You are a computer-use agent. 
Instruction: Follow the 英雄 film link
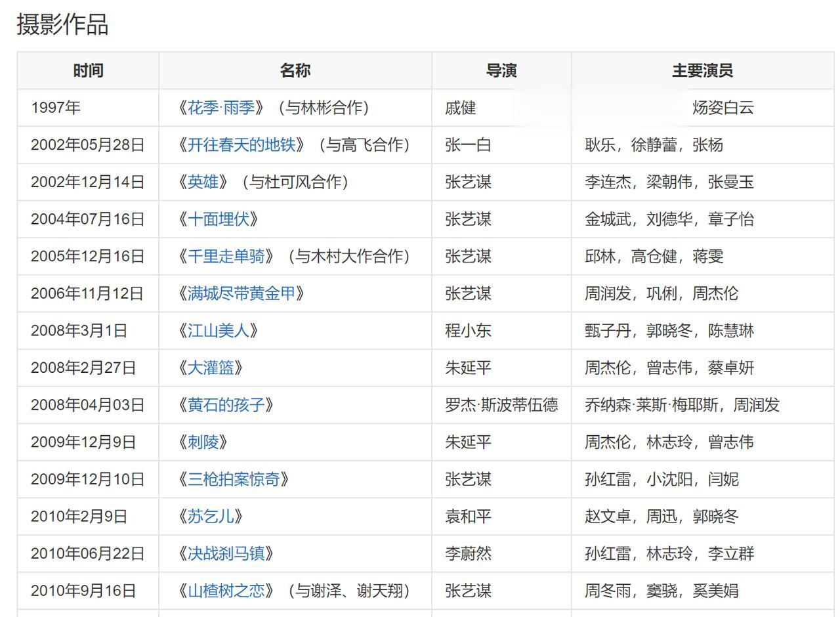click(203, 182)
